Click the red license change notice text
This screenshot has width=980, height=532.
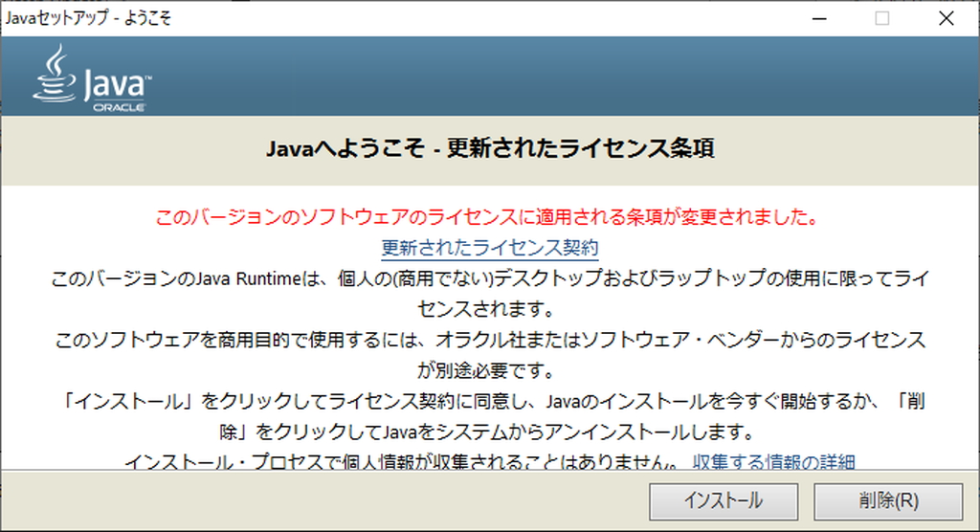[x=487, y=217]
